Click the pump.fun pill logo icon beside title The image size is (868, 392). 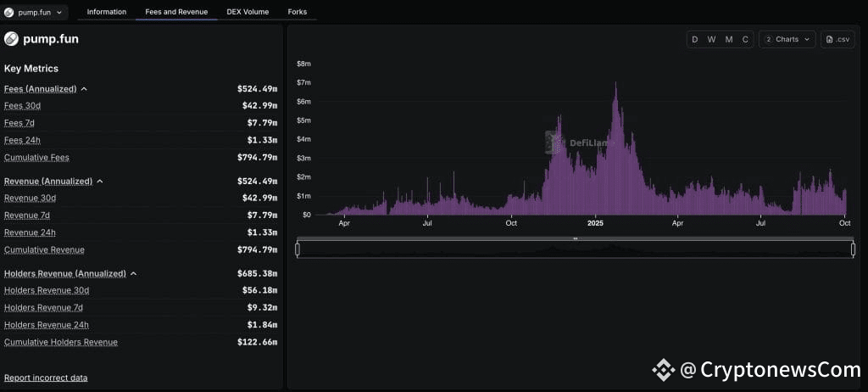[11, 39]
